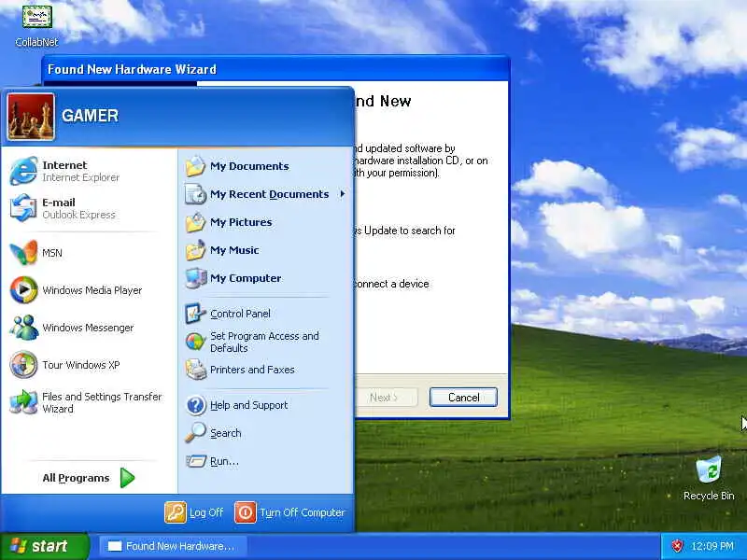Image resolution: width=747 pixels, height=560 pixels.
Task: Click the Help and Support label
Action: 248,405
